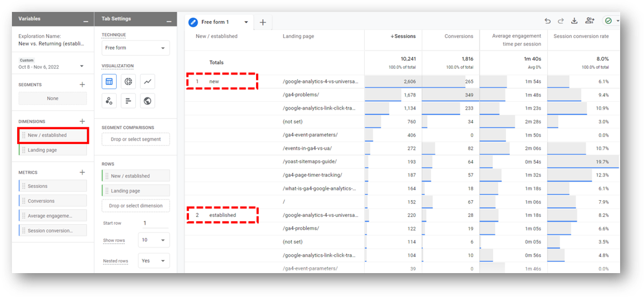
Task: Select the Landing page dimension variable
Action: coord(53,150)
